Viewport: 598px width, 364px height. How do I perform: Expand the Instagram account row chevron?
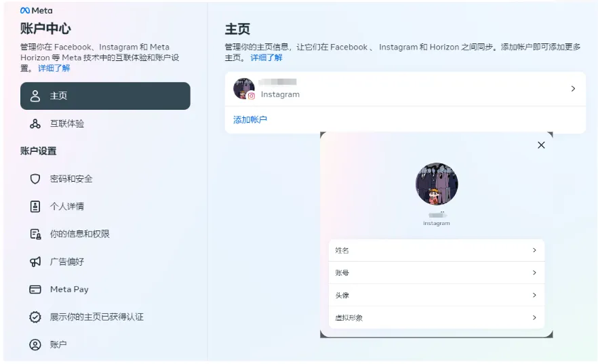[x=573, y=89]
